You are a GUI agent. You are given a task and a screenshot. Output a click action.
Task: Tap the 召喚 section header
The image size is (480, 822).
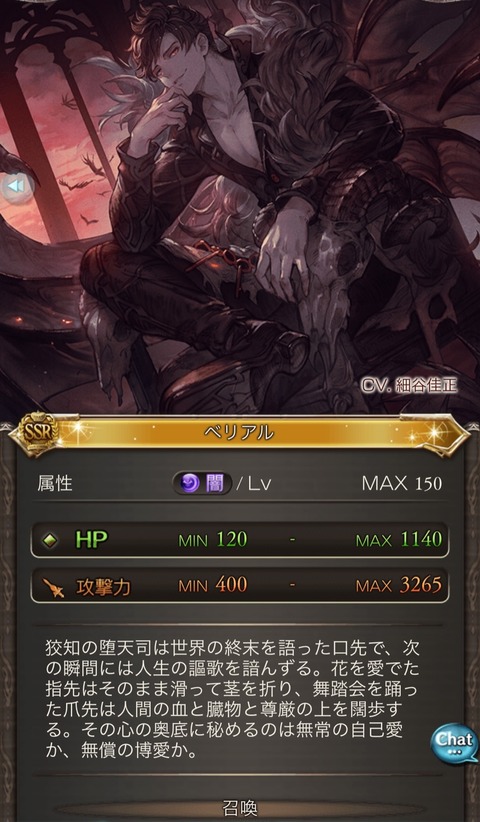[x=239, y=807]
